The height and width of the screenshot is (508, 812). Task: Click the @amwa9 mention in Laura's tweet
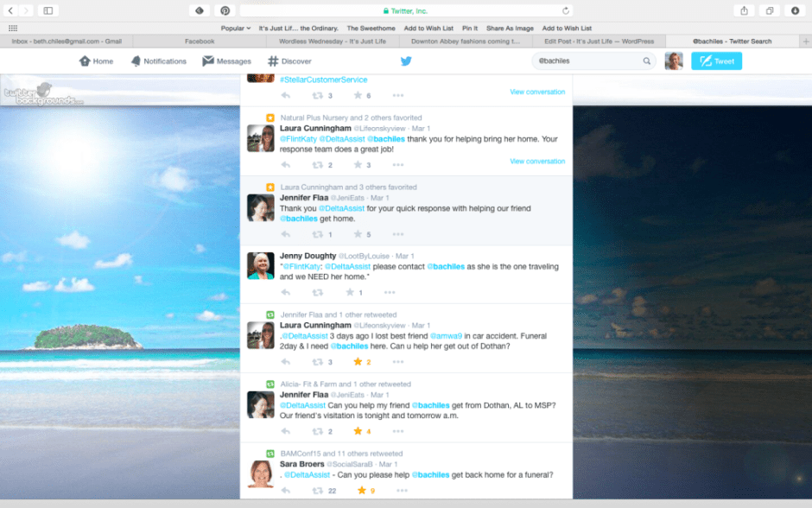coord(446,335)
